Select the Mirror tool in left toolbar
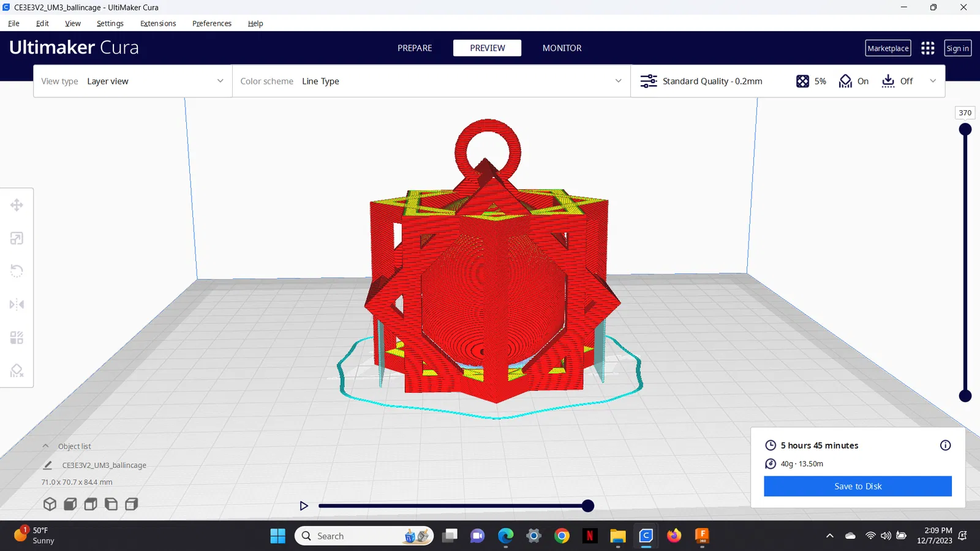 (17, 304)
